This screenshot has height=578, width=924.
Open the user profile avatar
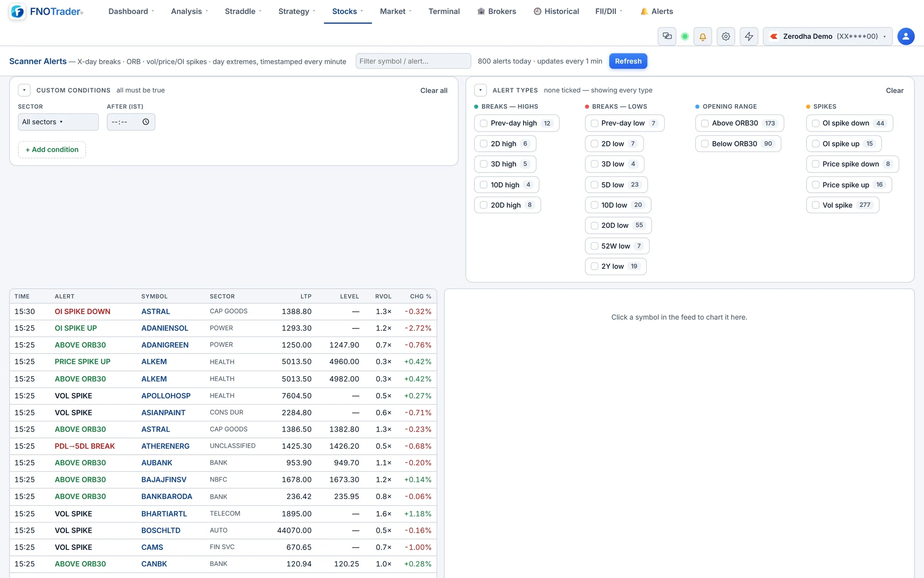pos(906,36)
